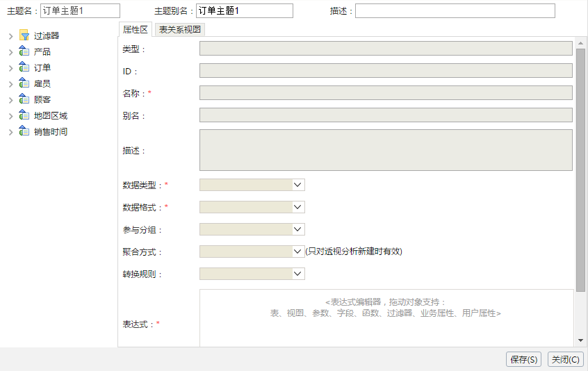This screenshot has height=371, width=588.
Task: Click the 雇员 table icon
Action: coord(24,83)
